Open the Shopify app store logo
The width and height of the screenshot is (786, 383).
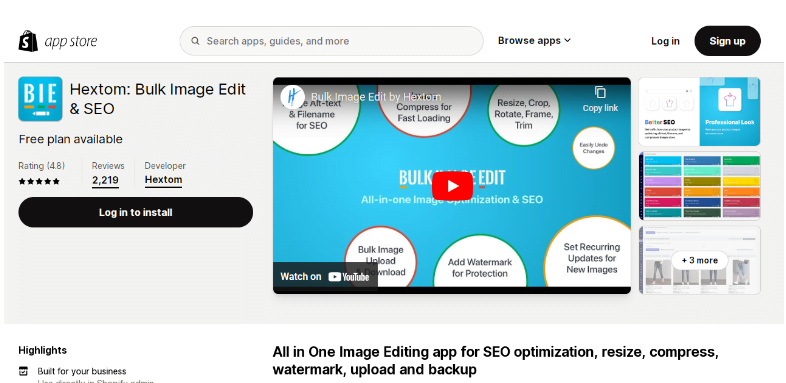58,41
